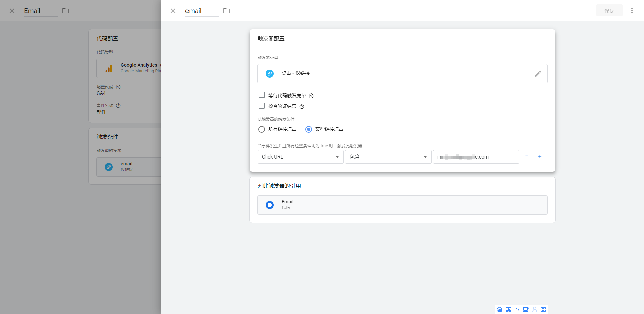Click the 触发器配置 section heading
Viewport: 644px width, 314px height.
[x=271, y=39]
